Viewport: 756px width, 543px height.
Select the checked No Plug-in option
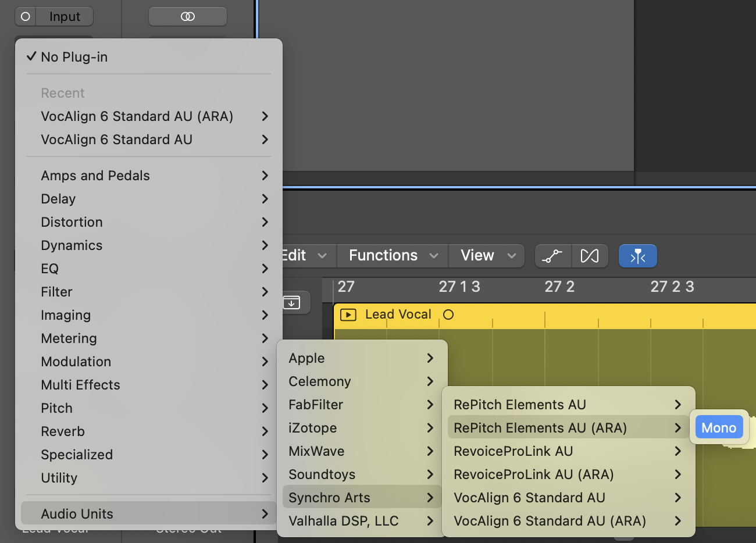74,57
